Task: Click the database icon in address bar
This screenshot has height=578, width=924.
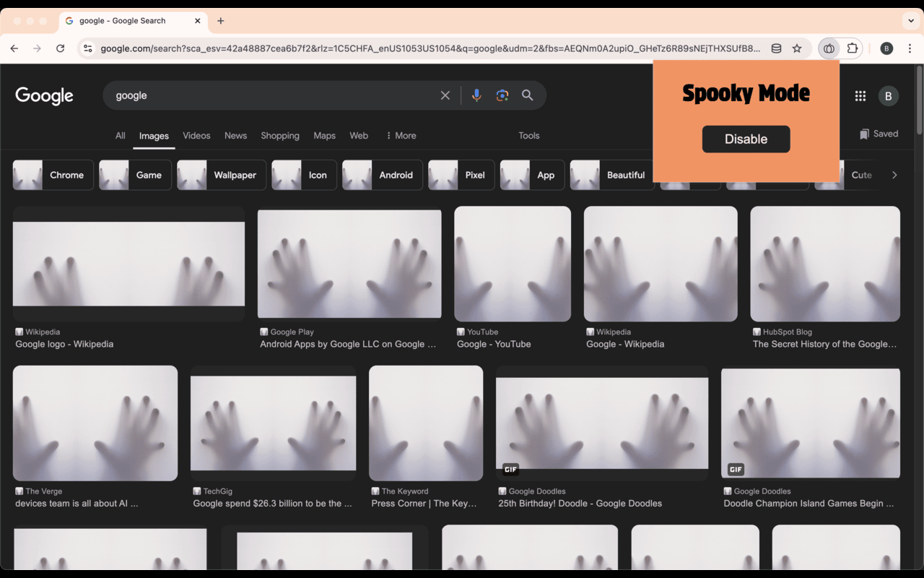Action: pos(776,48)
